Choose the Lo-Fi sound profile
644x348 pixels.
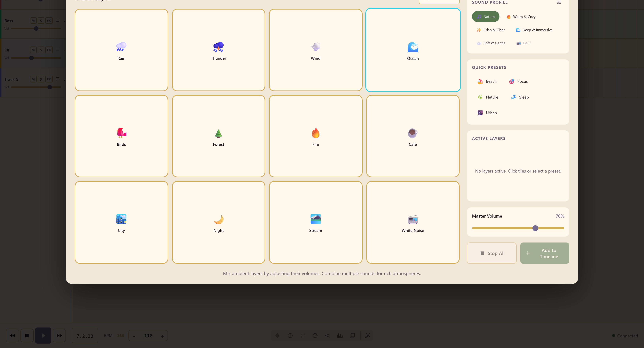(524, 43)
